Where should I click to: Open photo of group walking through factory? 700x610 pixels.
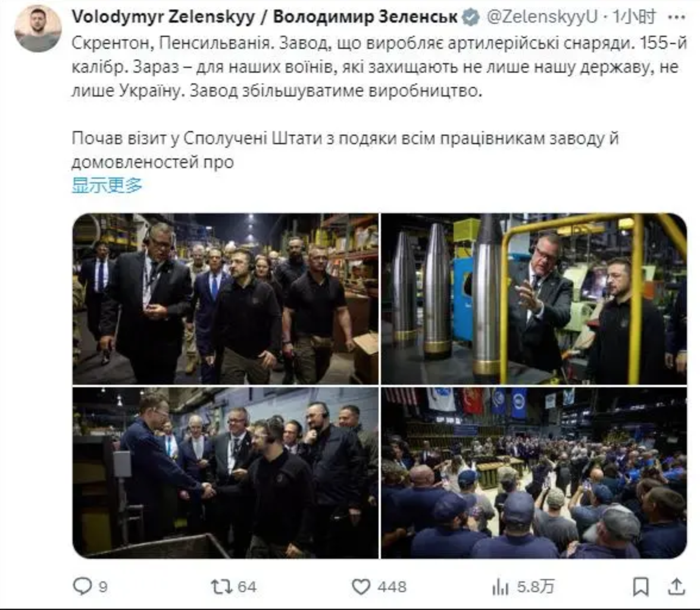[x=226, y=298]
